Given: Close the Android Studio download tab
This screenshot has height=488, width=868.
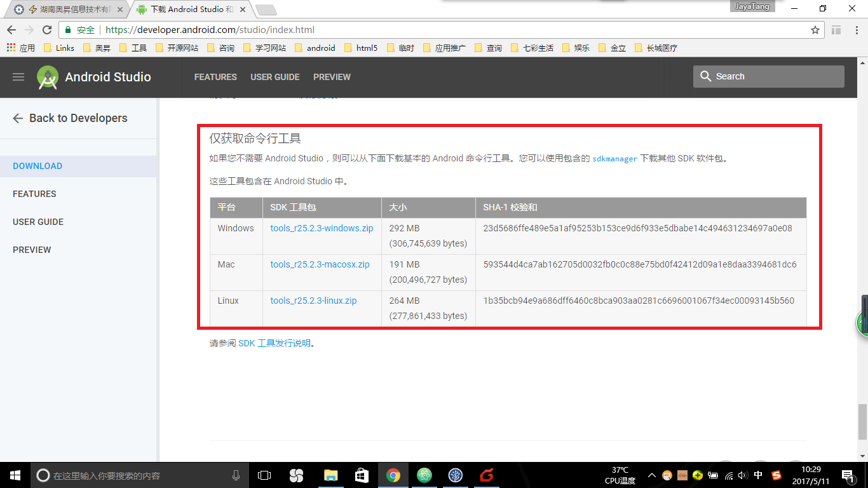Looking at the screenshot, I should pyautogui.click(x=242, y=10).
